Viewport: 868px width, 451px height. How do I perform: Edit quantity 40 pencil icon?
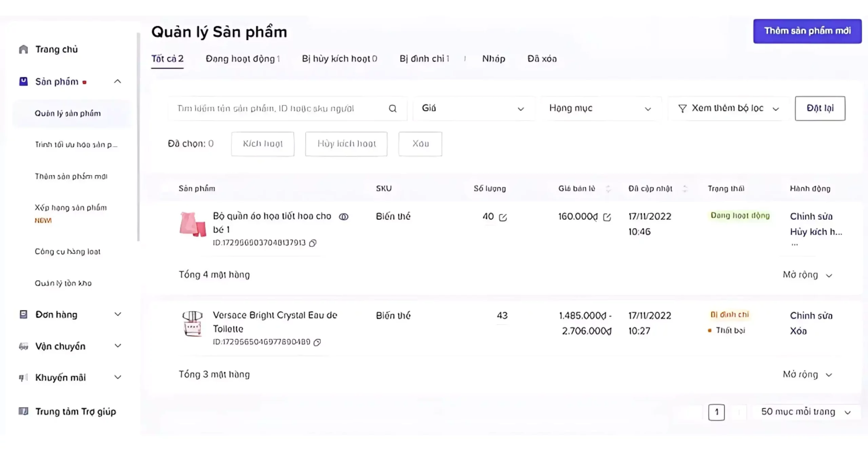coord(503,218)
